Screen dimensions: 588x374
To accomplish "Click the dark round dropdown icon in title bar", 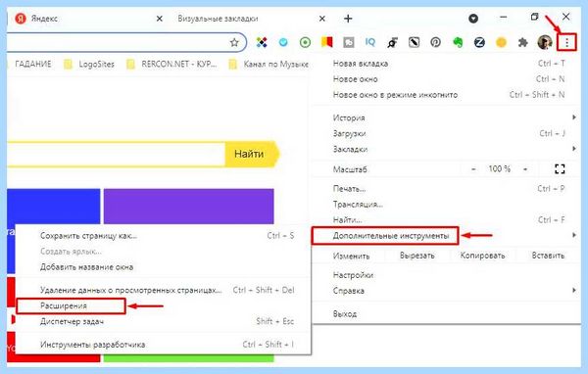I will click(x=473, y=19).
